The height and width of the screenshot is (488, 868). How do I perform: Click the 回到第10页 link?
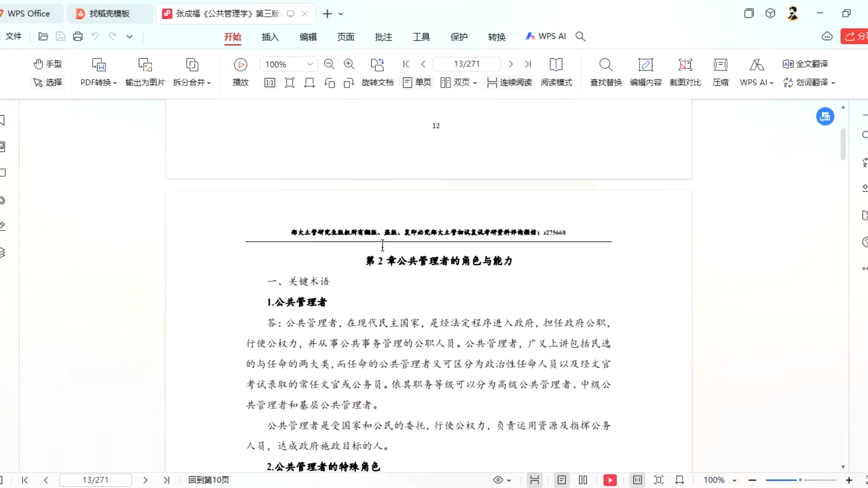(208, 480)
